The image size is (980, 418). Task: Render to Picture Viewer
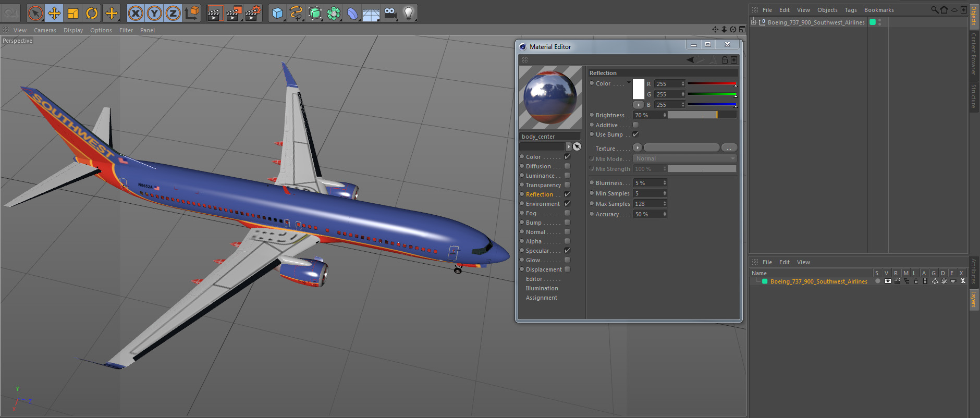[234, 13]
